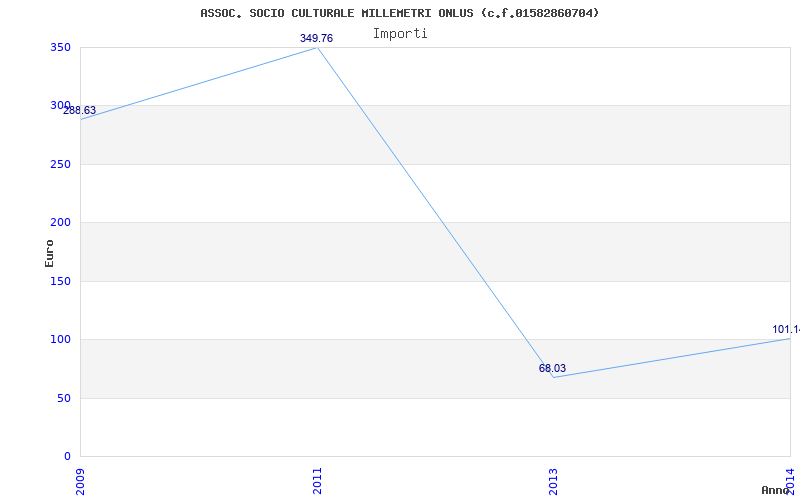Click the 2009 x-axis label
The width and height of the screenshot is (800, 500).
click(80, 481)
